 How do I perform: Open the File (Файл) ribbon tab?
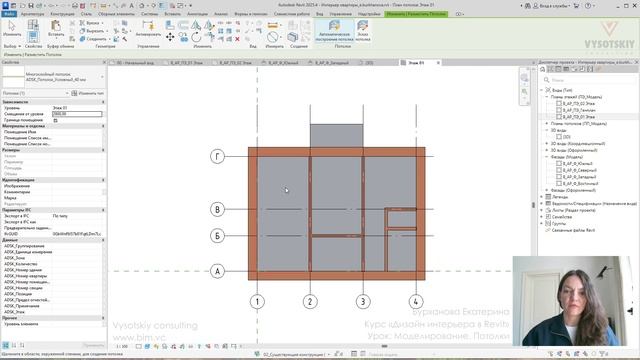pyautogui.click(x=9, y=14)
